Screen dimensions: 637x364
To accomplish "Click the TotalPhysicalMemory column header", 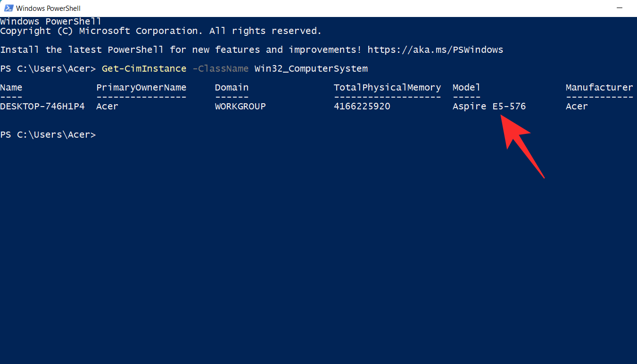I will (x=387, y=88).
